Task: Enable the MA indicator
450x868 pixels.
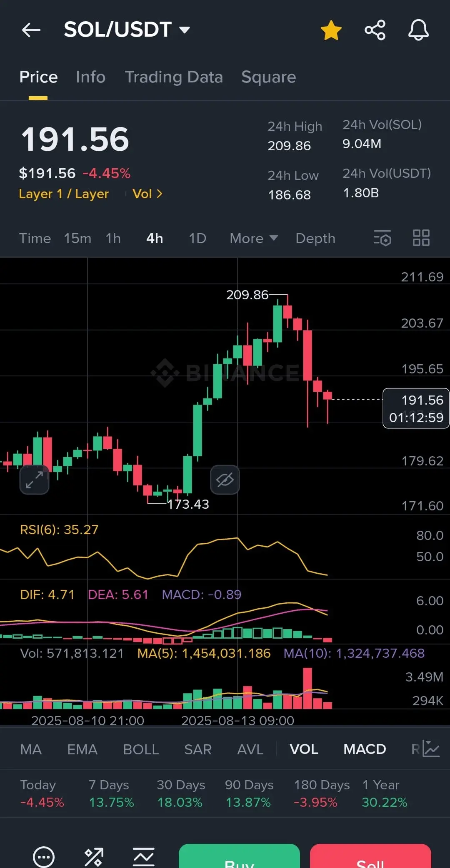Action: [x=31, y=749]
